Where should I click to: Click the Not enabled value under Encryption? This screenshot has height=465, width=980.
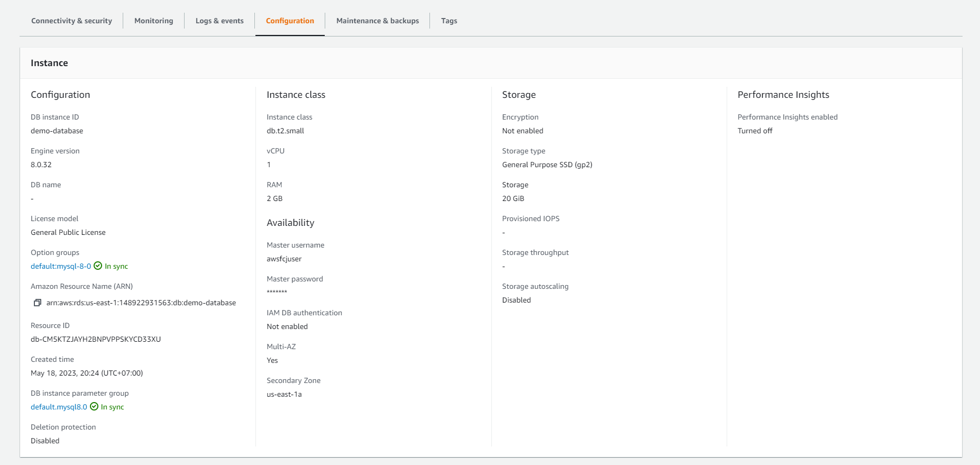point(523,131)
